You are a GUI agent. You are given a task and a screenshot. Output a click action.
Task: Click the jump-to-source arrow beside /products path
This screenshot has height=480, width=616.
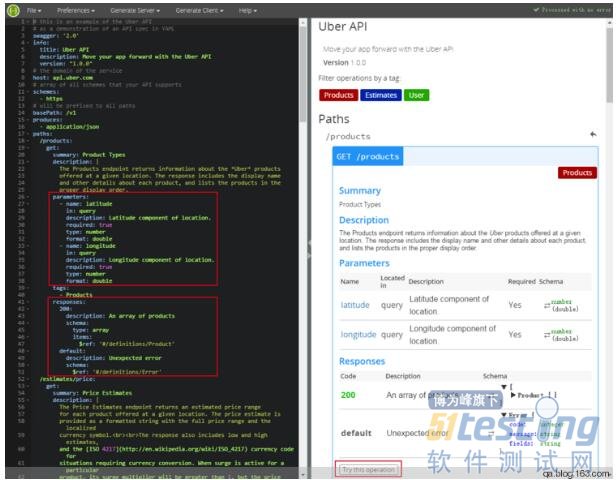click(x=593, y=134)
